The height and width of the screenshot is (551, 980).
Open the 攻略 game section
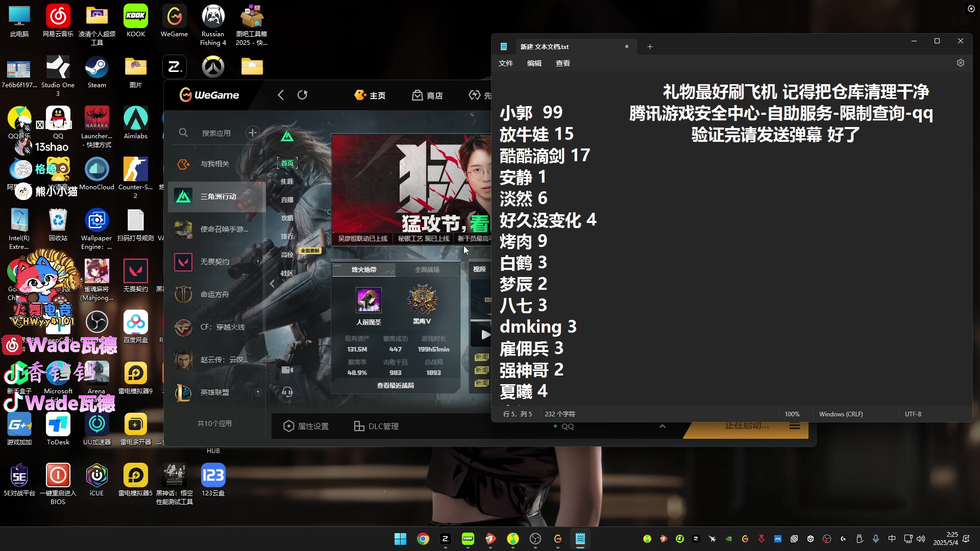(x=287, y=218)
